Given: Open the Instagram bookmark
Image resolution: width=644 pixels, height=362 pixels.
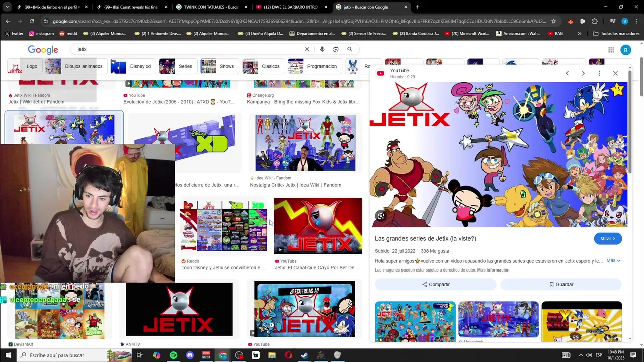Looking at the screenshot, I should pos(41,34).
